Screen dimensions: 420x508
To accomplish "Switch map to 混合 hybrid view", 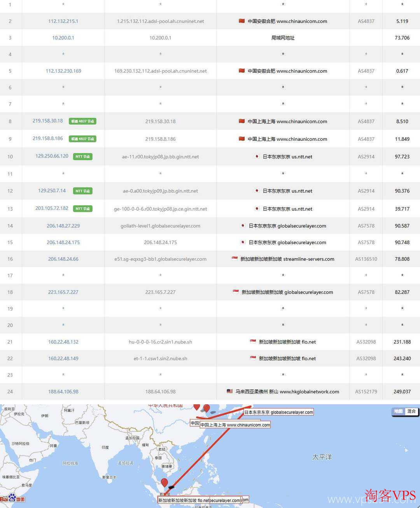I will (411, 411).
